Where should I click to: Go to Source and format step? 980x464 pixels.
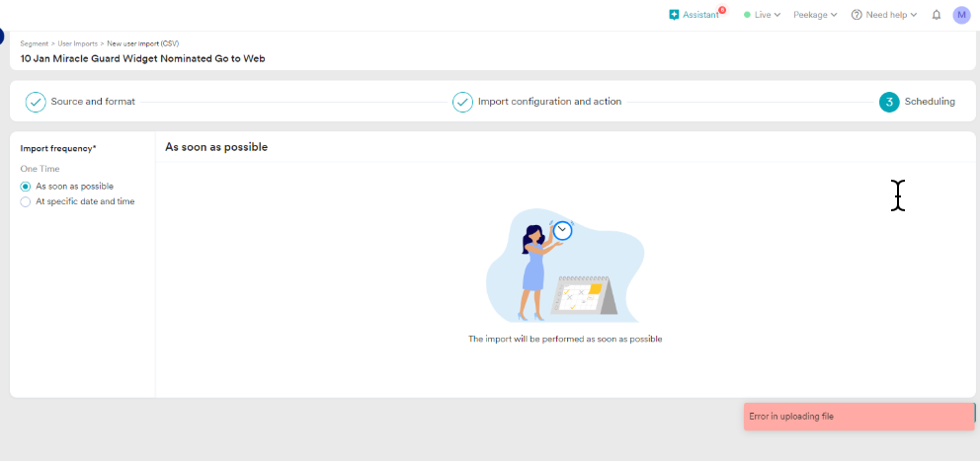coord(93,101)
